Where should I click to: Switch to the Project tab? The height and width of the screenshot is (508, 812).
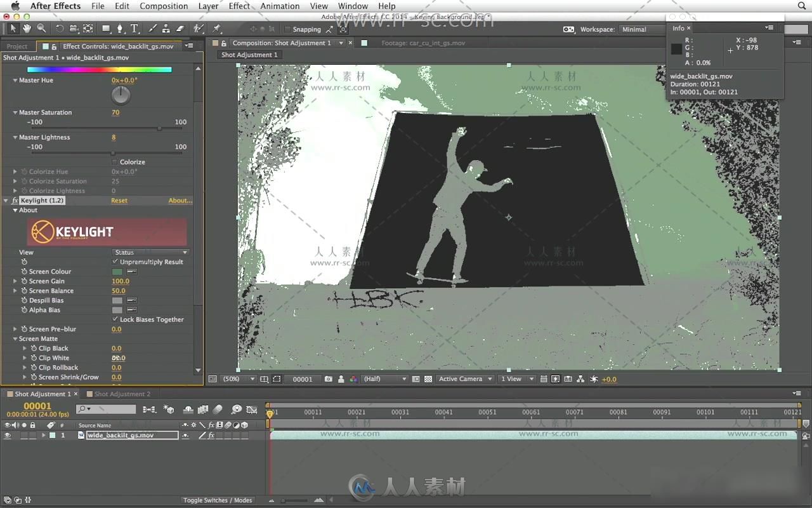17,46
